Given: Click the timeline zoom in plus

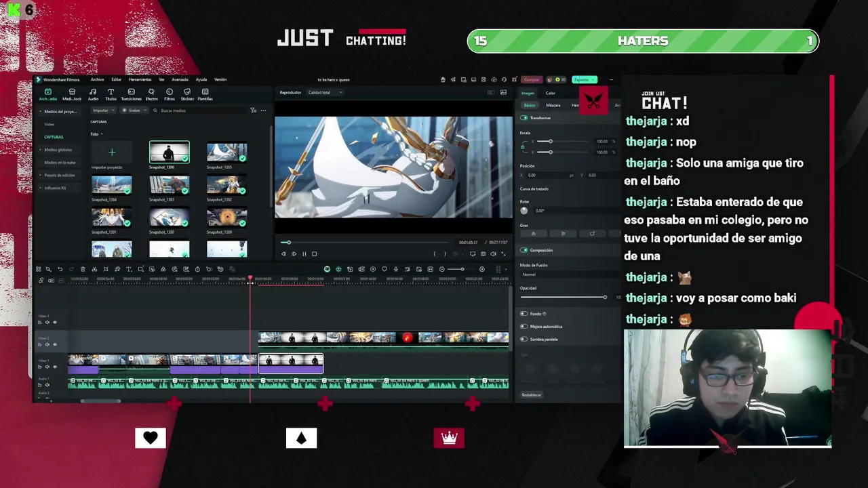Looking at the screenshot, I should click(x=482, y=269).
